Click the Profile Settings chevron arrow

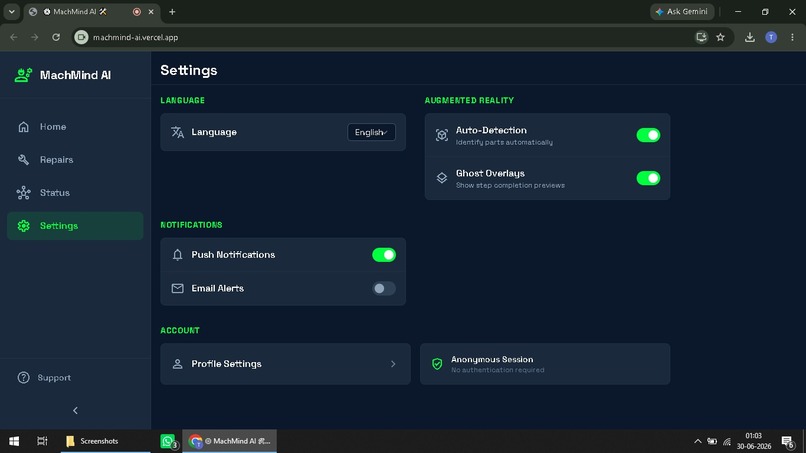393,364
